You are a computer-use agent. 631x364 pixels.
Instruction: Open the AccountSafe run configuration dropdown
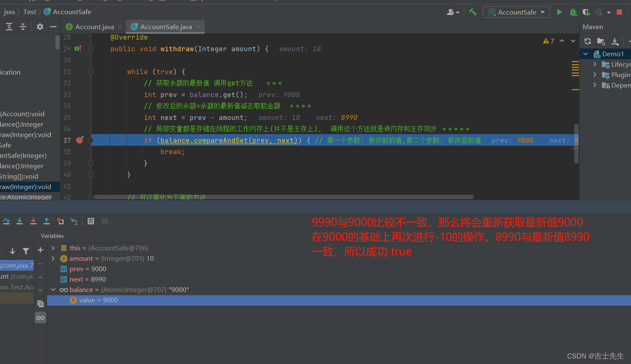click(x=516, y=12)
